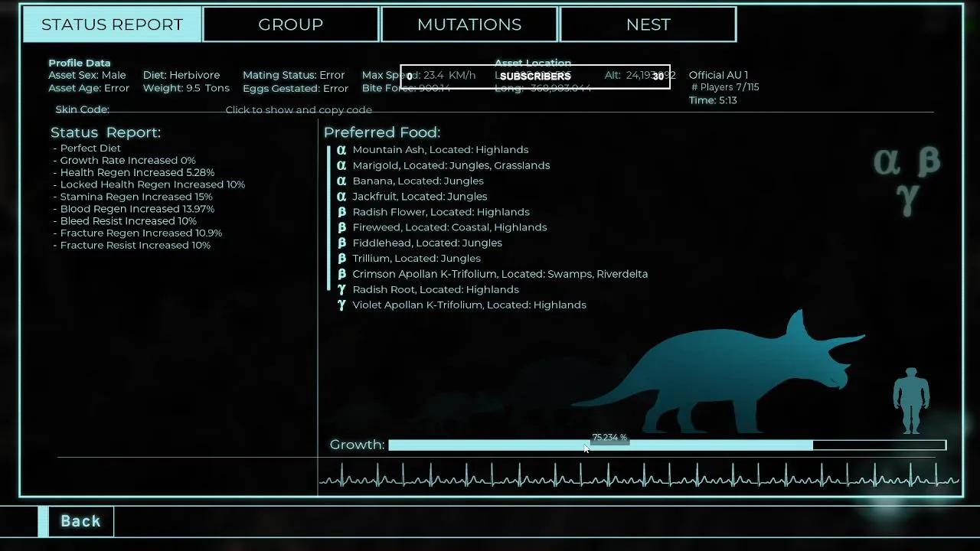Click the large alpha symbol legend
Image resolution: width=980 pixels, height=551 pixels.
pos(887,162)
